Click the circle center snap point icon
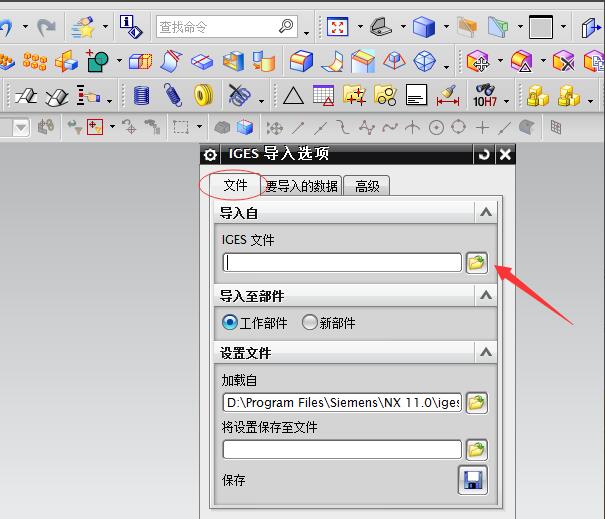The height and width of the screenshot is (519, 605). (436, 127)
